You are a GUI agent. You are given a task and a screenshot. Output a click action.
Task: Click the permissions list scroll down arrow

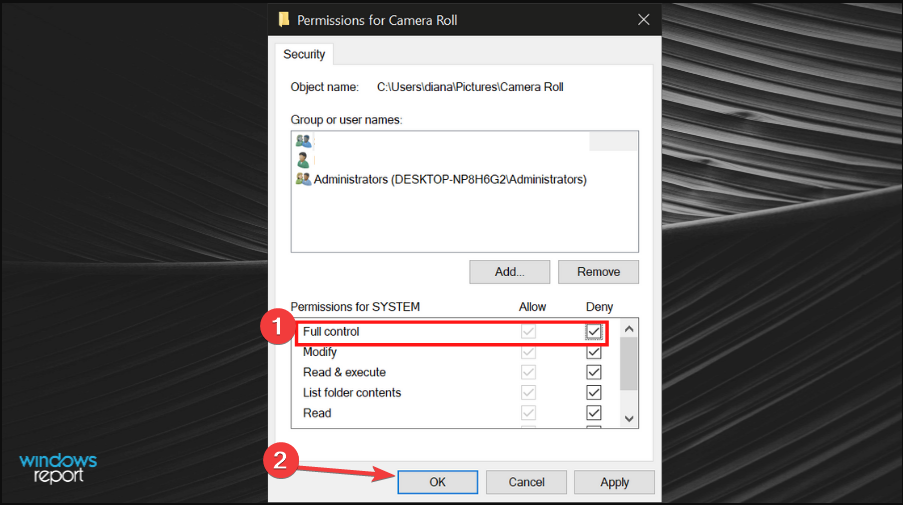point(629,419)
